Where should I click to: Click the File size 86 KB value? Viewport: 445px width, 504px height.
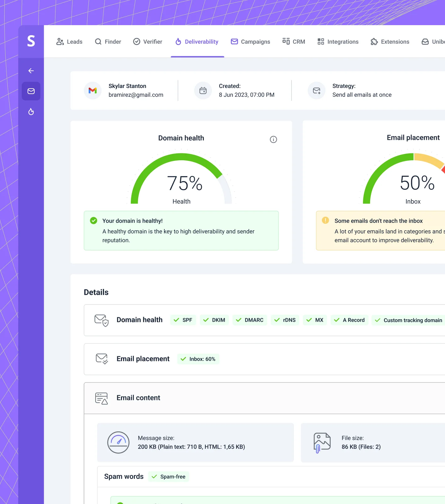tap(361, 447)
